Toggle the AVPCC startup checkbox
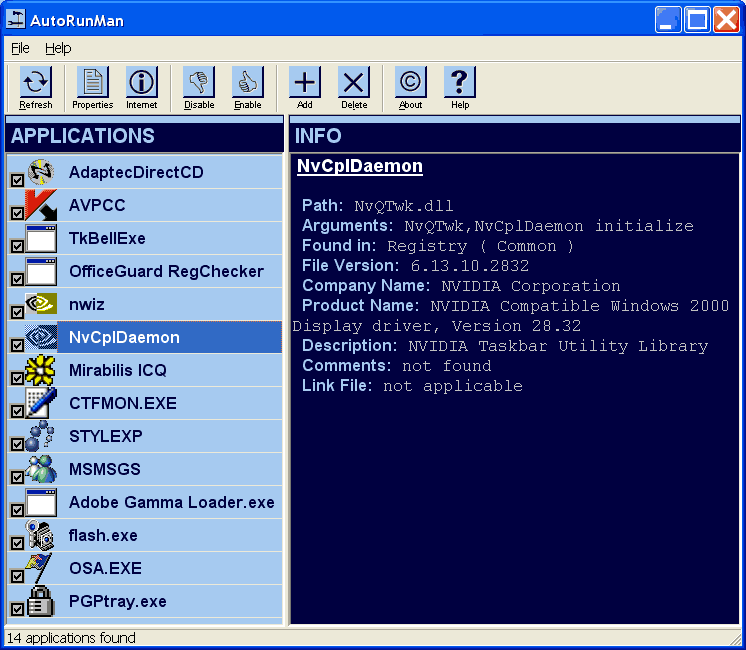The image size is (746, 650). pos(17,214)
